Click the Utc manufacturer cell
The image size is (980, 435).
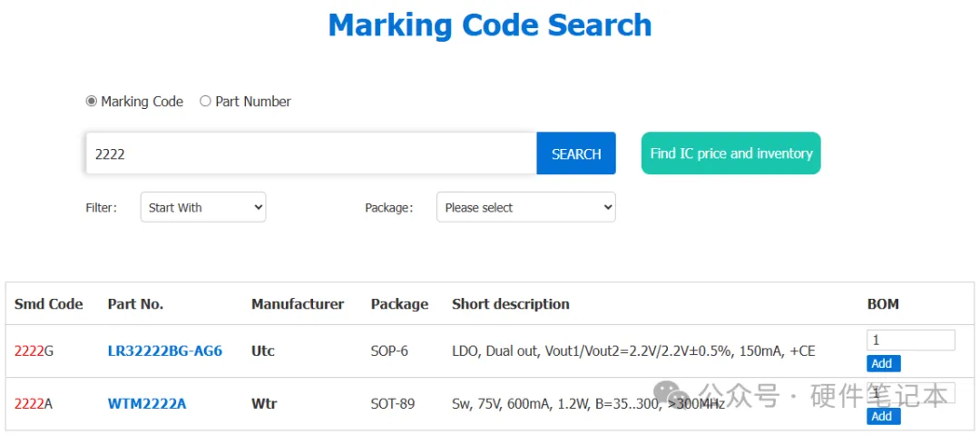click(263, 351)
